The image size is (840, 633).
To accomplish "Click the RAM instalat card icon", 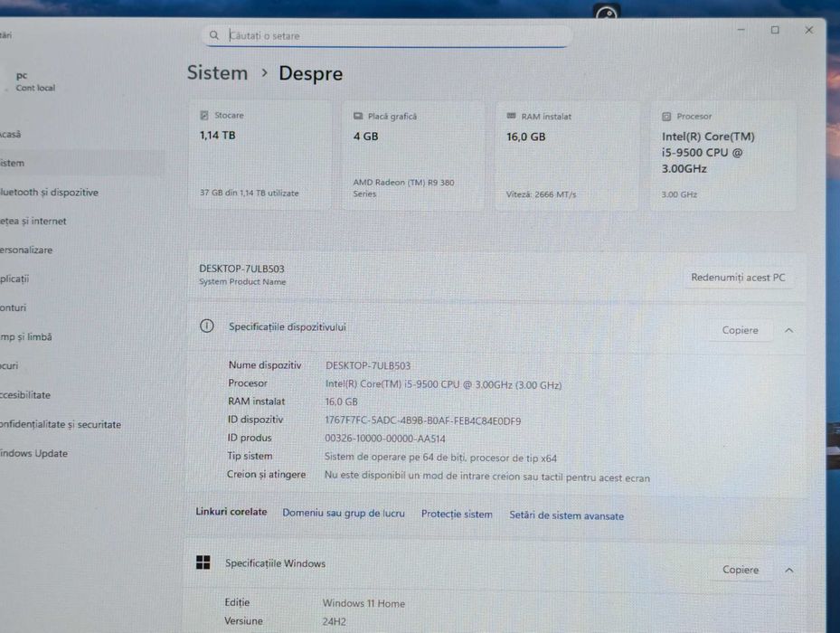I will pos(511,117).
